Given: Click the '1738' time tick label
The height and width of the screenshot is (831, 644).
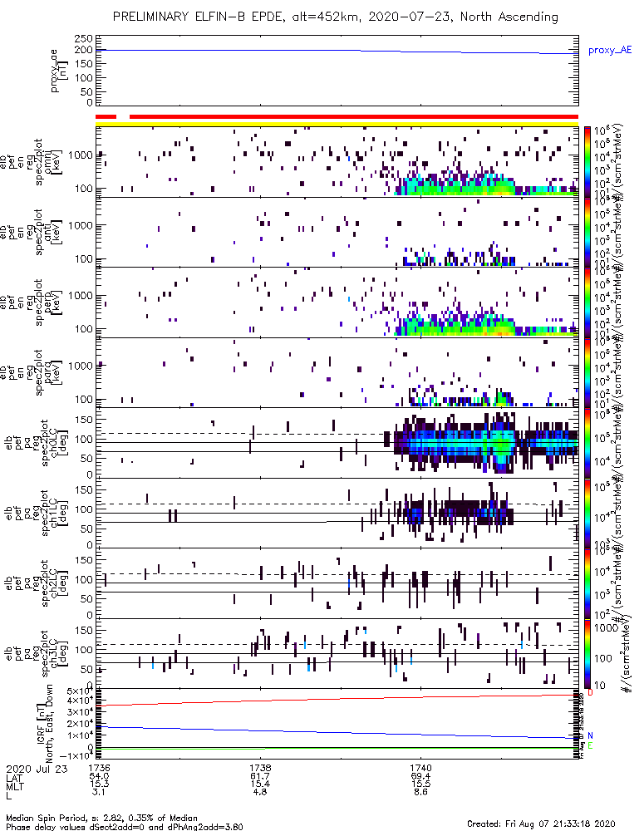Looking at the screenshot, I should point(260,768).
